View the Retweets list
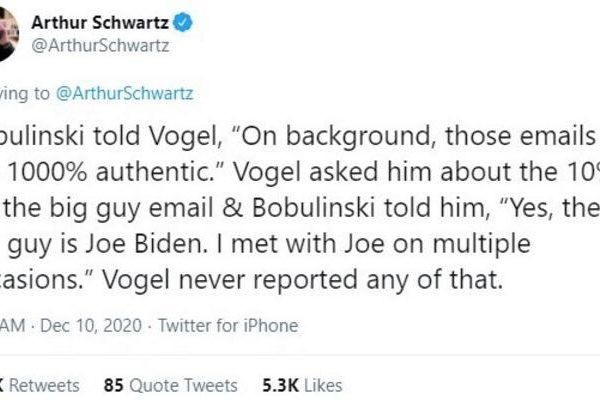This screenshot has height=400, width=600. [46, 385]
